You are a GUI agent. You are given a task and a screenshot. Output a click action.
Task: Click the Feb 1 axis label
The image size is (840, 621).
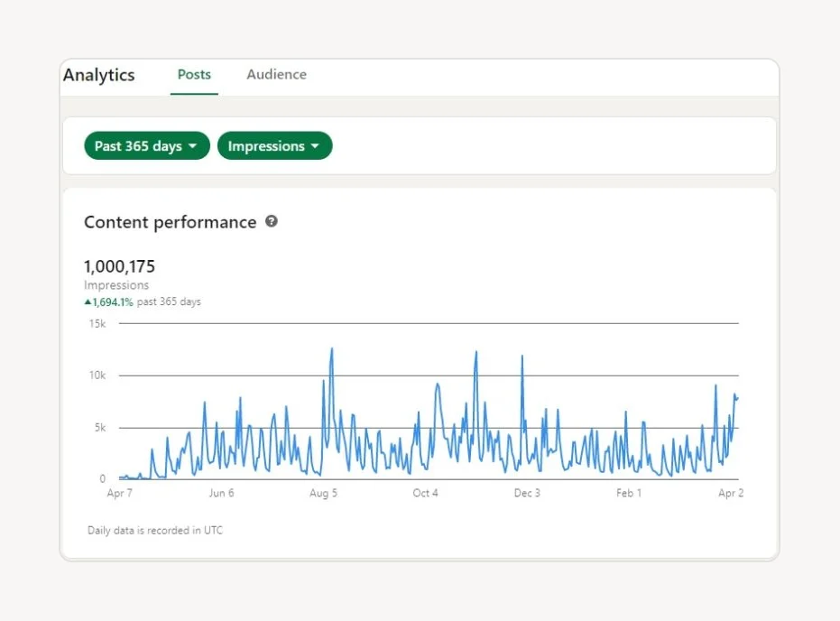pos(628,493)
